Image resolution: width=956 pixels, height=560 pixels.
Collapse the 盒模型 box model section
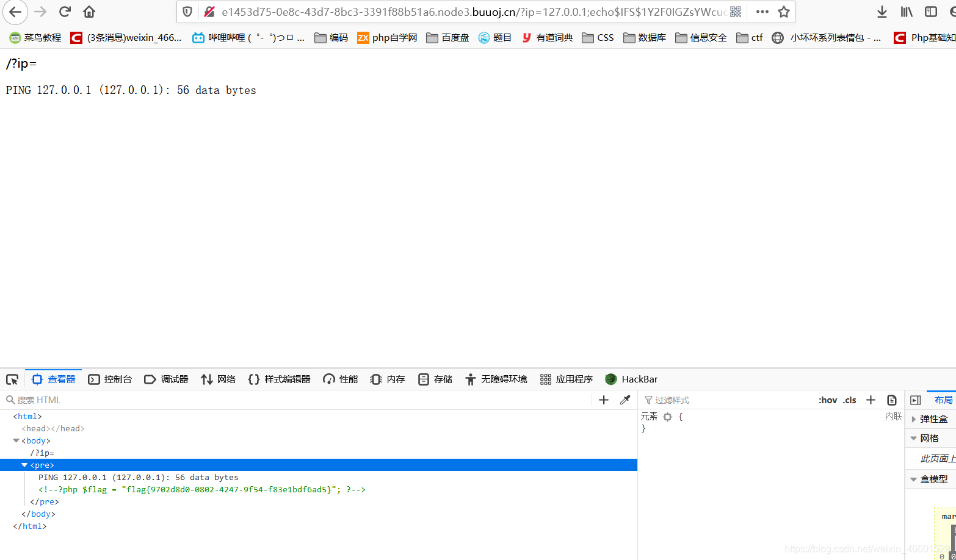click(x=930, y=479)
